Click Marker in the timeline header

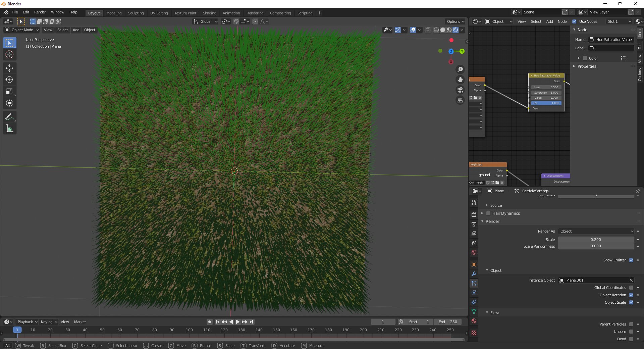(x=80, y=322)
